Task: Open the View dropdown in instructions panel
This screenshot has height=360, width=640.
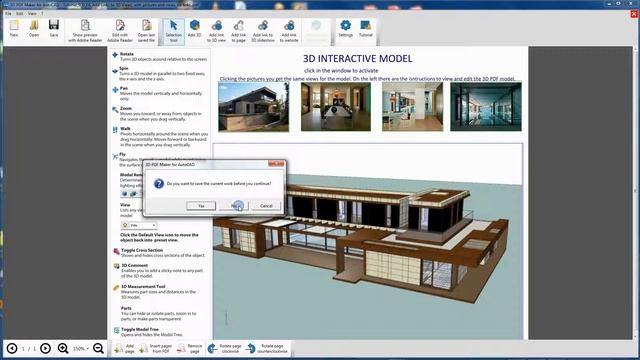Action: 139,225
